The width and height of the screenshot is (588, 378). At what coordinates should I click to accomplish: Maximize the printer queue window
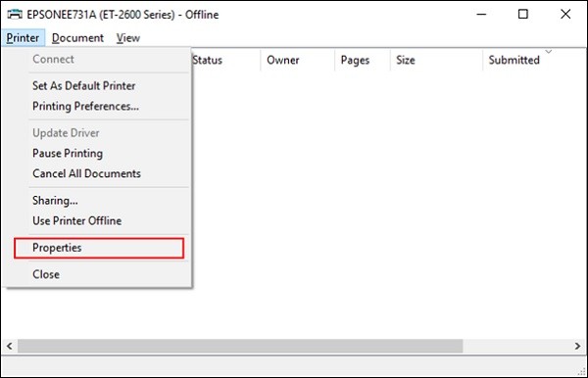[x=522, y=15]
